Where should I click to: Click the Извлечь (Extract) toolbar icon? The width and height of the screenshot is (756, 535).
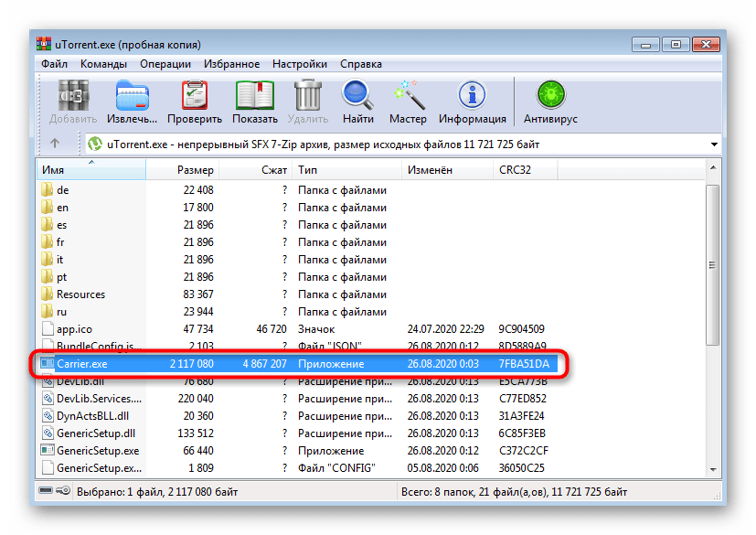pyautogui.click(x=133, y=95)
